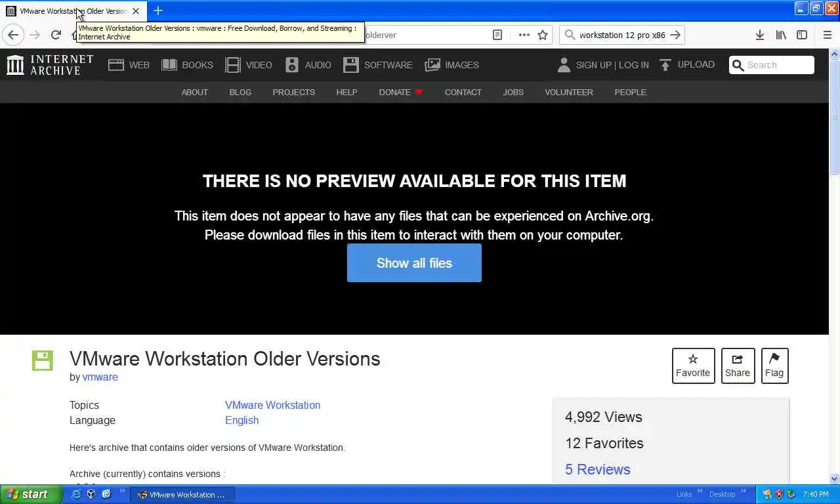
Task: Open page actions three-dot menu
Action: [x=524, y=35]
